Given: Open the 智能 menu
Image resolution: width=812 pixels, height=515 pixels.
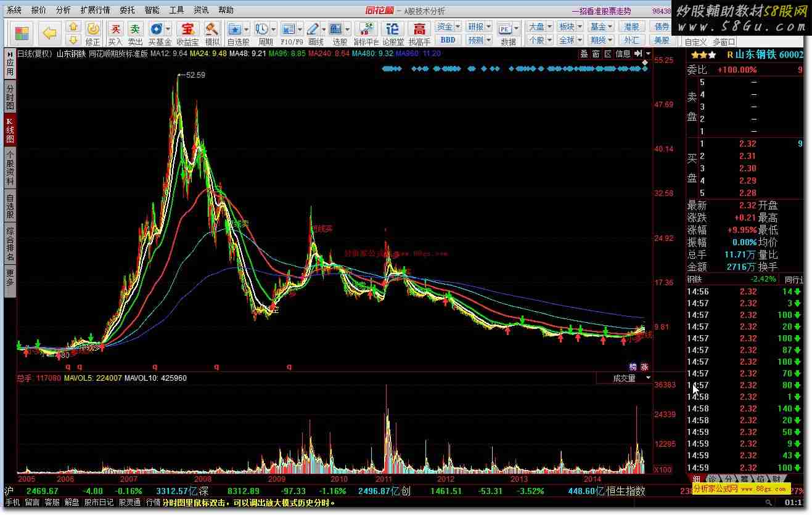Looking at the screenshot, I should point(152,10).
